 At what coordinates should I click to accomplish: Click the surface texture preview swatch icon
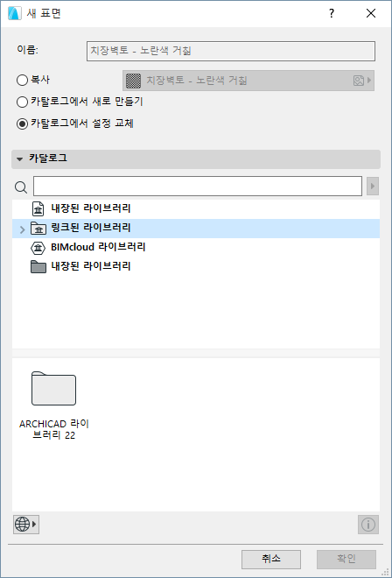click(x=132, y=81)
